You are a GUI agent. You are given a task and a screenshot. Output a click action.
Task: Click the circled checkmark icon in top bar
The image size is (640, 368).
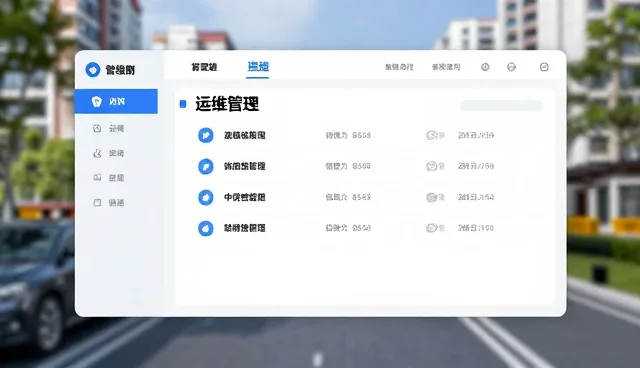click(x=544, y=67)
